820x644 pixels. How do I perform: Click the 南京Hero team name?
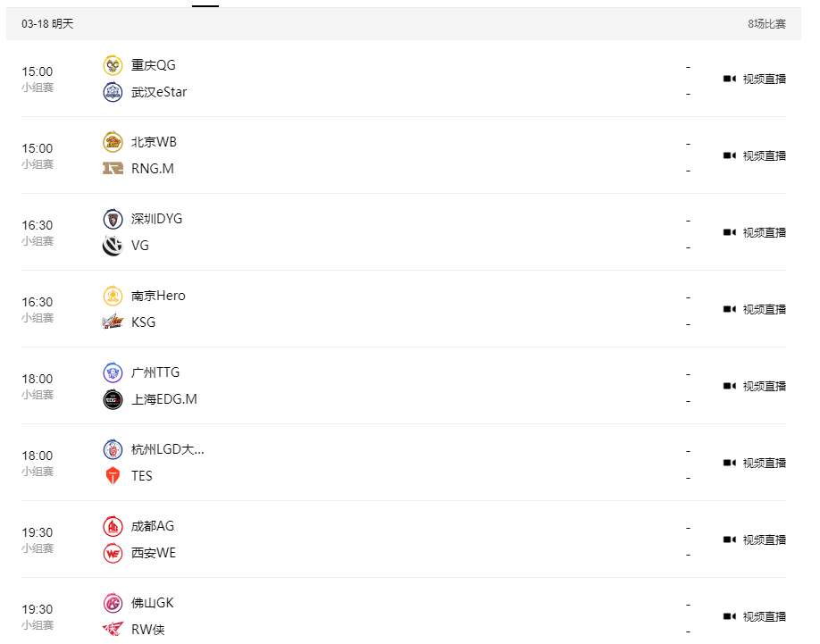[x=158, y=296]
